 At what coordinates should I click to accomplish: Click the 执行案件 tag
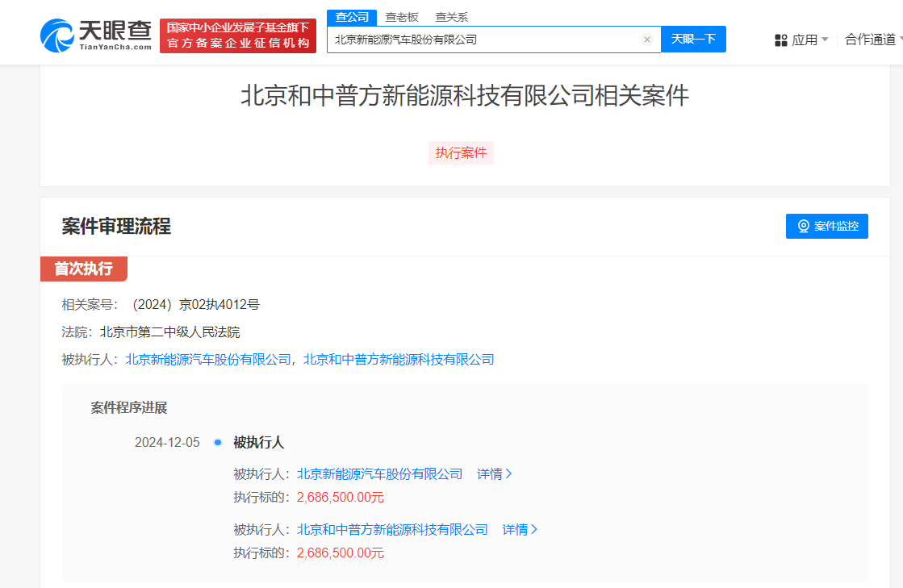coord(461,153)
